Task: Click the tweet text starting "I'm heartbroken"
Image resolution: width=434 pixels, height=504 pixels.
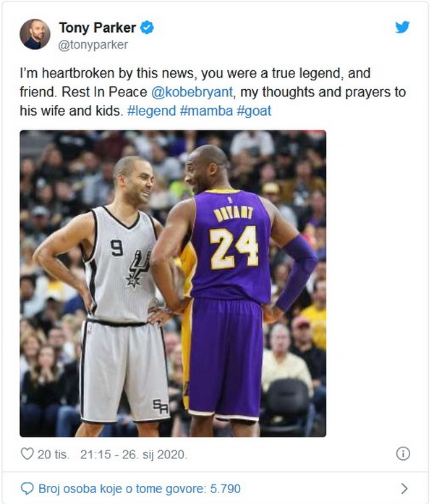Action: [213, 92]
